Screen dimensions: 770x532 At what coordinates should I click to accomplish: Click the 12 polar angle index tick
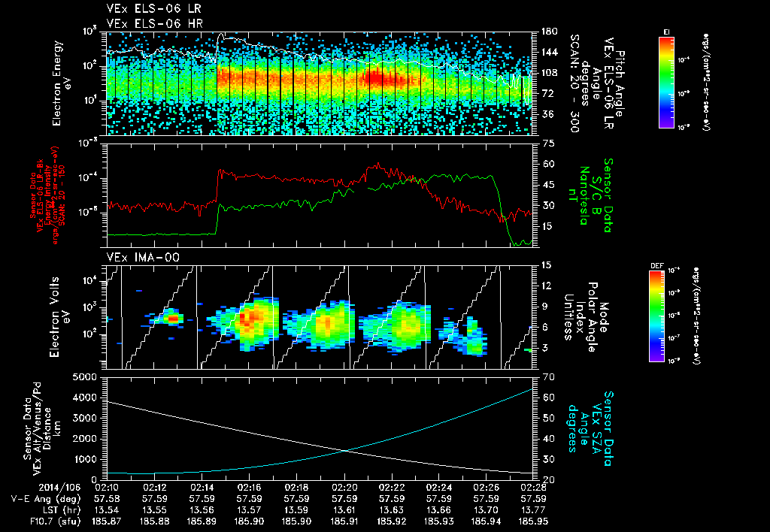[x=549, y=286]
